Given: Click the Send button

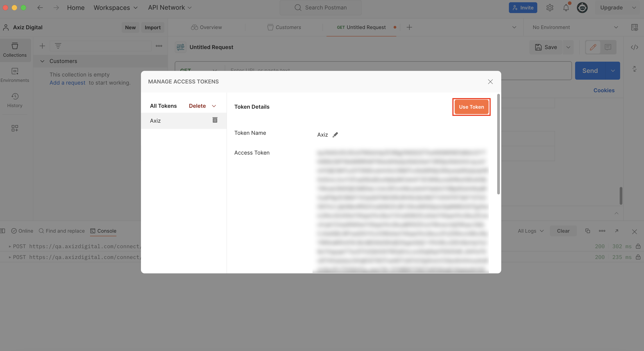Looking at the screenshot, I should click(590, 71).
